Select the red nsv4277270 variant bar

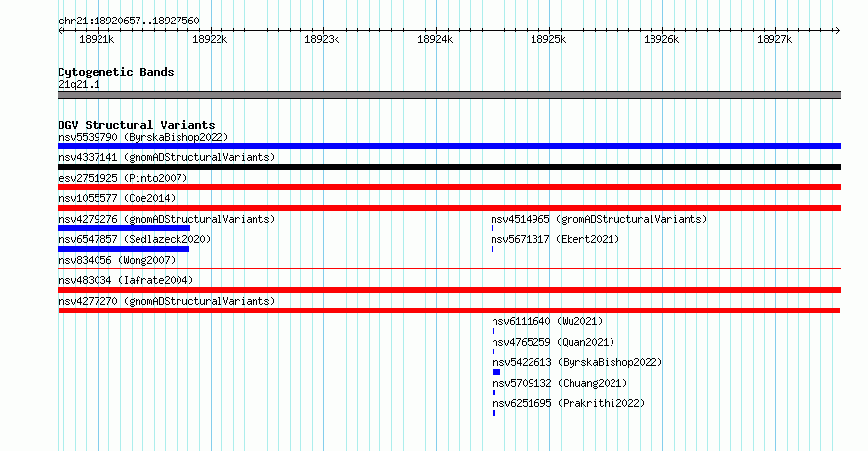pyautogui.click(x=449, y=310)
